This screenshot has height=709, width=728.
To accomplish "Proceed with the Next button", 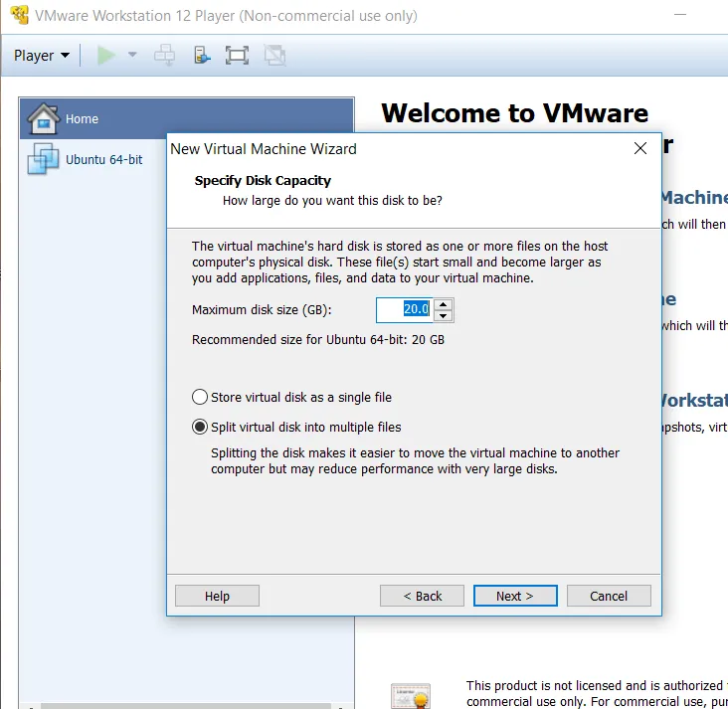I will tap(515, 596).
